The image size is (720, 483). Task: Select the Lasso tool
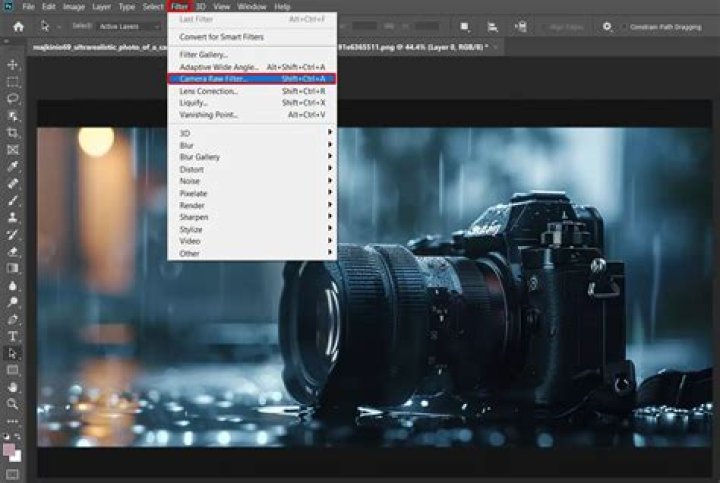tap(13, 99)
